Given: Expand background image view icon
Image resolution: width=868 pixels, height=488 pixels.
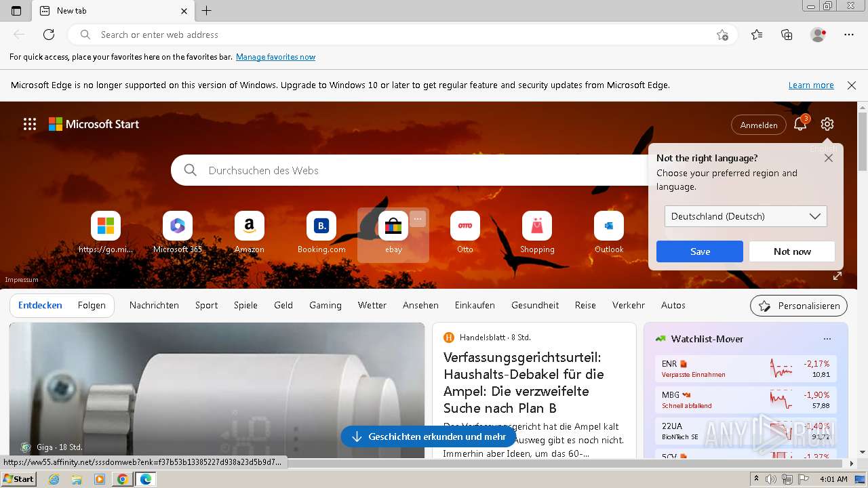Looking at the screenshot, I should [x=837, y=276].
